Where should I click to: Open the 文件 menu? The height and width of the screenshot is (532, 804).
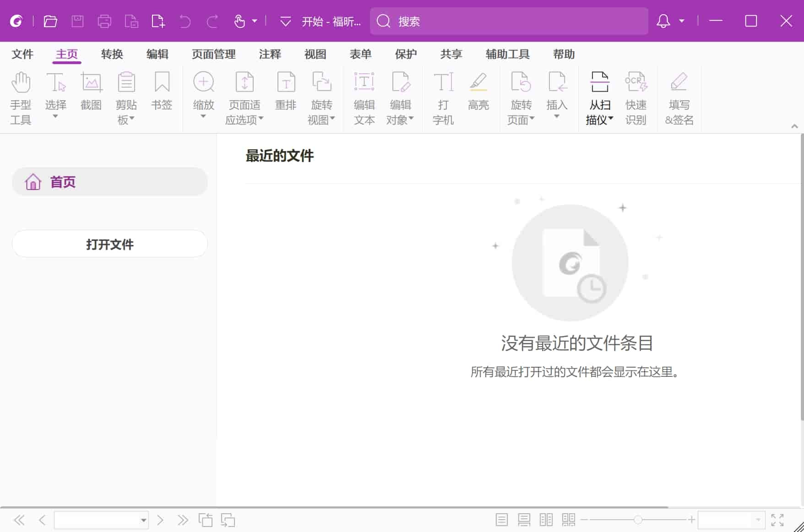(x=22, y=54)
